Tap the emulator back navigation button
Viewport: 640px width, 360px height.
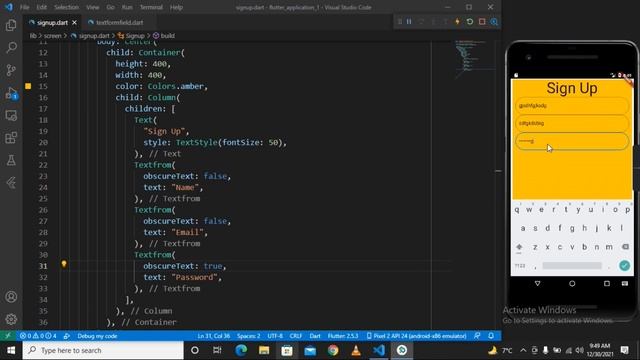pos(537,283)
